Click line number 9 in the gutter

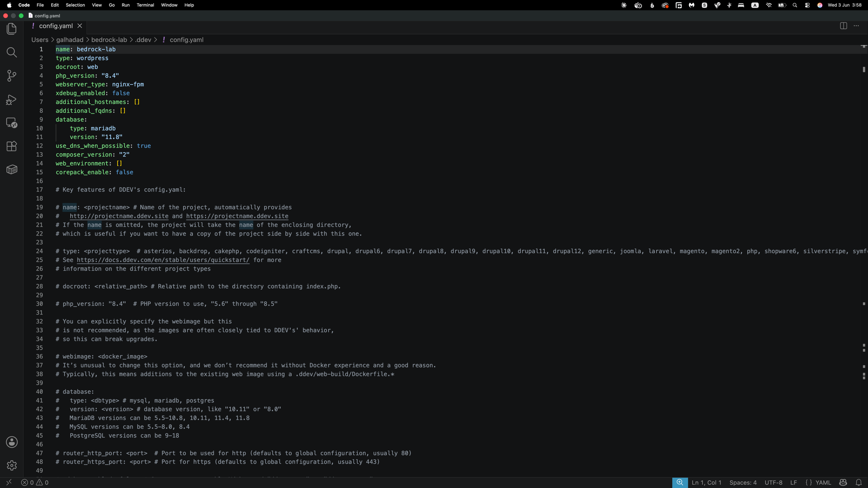(41, 119)
